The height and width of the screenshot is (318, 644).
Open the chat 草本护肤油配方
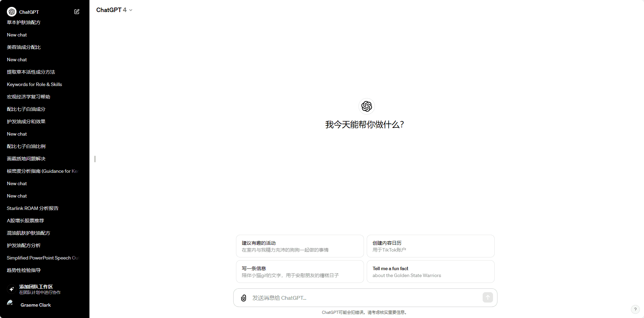pos(24,22)
